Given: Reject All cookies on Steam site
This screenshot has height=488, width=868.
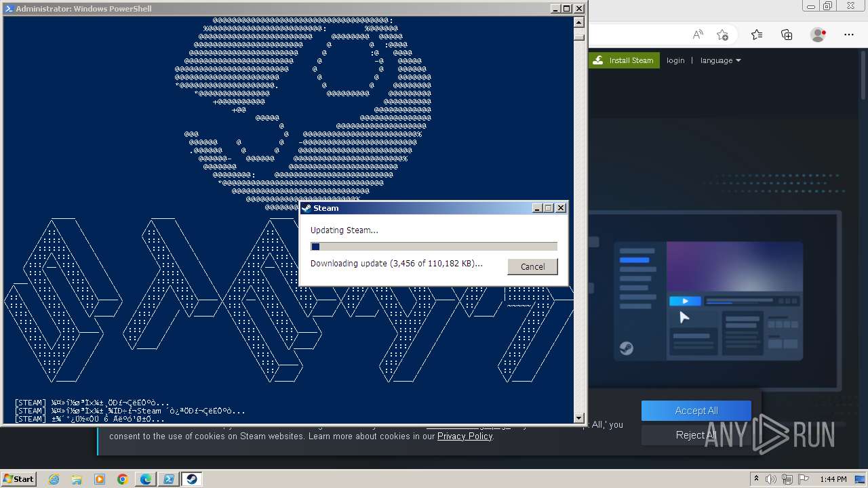Looking at the screenshot, I should click(x=696, y=435).
